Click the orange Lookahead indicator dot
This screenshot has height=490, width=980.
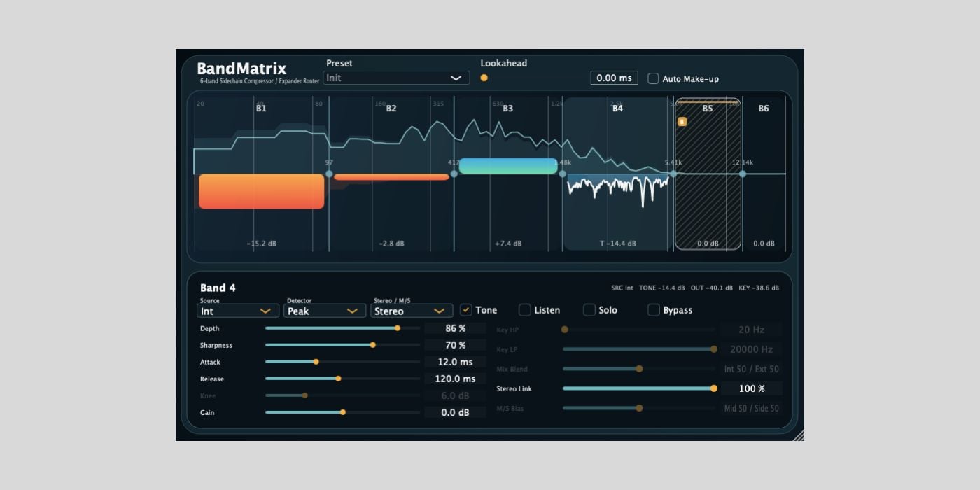click(484, 78)
